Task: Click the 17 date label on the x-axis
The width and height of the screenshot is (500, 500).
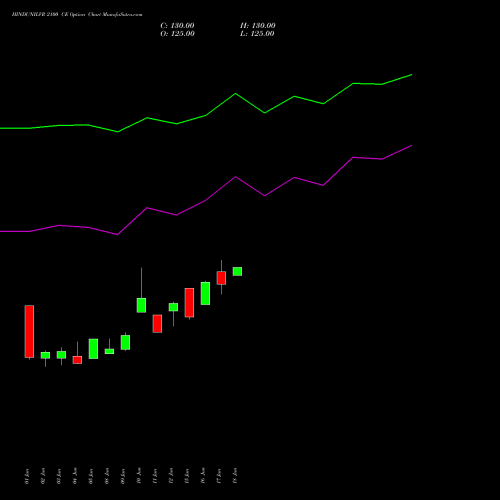Action: point(219,476)
